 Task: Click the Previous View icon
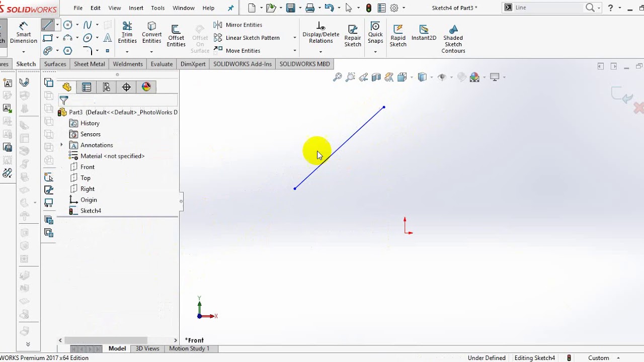[x=363, y=77]
